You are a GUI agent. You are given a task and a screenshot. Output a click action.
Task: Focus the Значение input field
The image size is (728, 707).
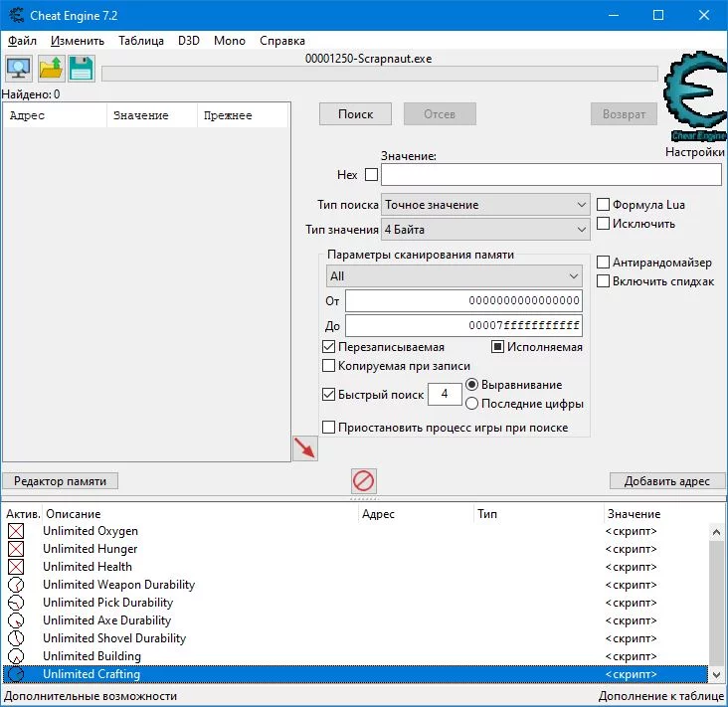(551, 175)
